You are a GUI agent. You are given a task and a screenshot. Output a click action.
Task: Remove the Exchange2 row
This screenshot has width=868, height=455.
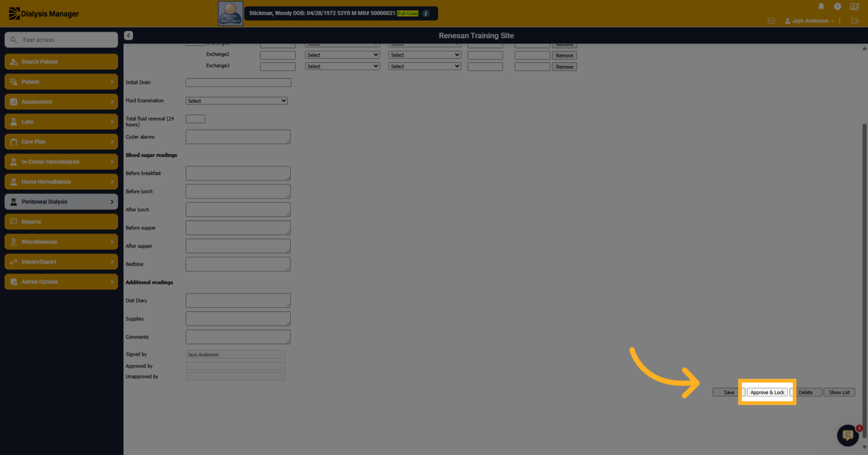(564, 55)
